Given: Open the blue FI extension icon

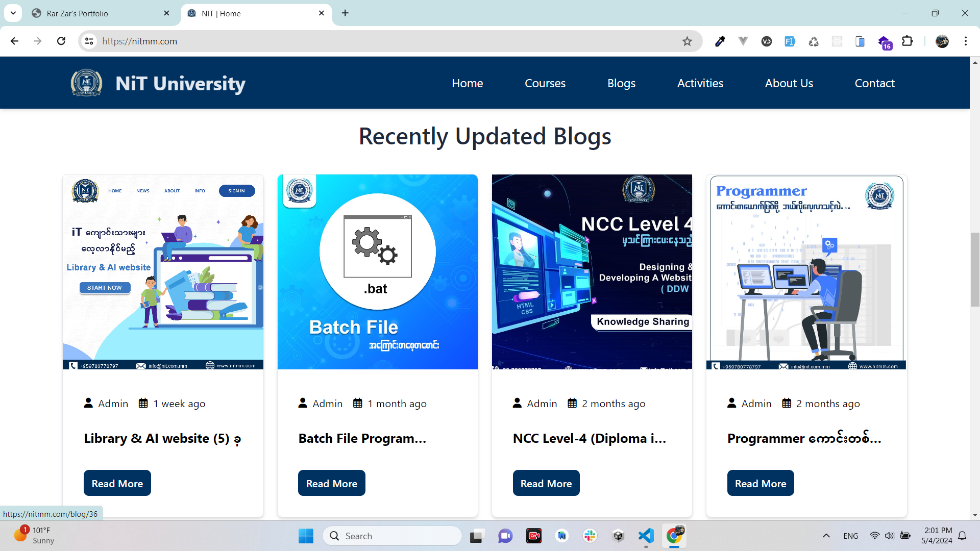Looking at the screenshot, I should (x=790, y=41).
